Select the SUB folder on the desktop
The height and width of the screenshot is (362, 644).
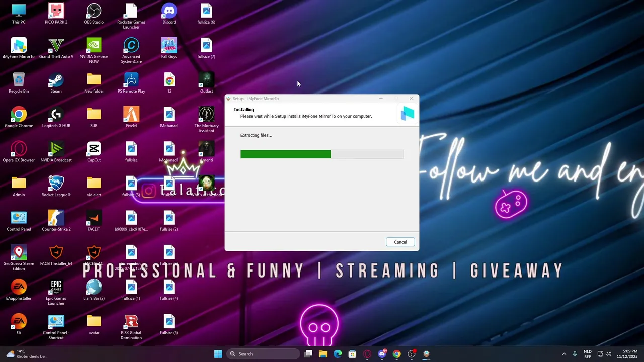pyautogui.click(x=94, y=118)
